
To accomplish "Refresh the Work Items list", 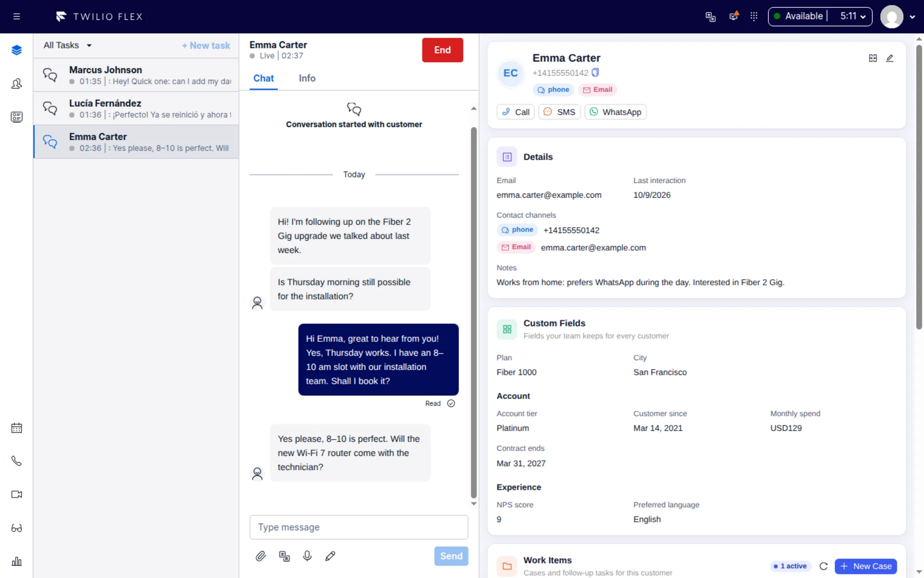I will (824, 566).
